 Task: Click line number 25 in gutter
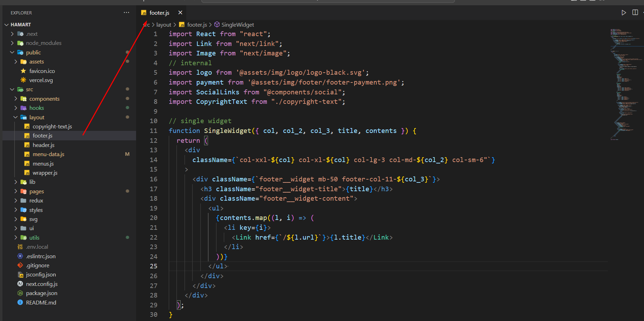point(154,266)
